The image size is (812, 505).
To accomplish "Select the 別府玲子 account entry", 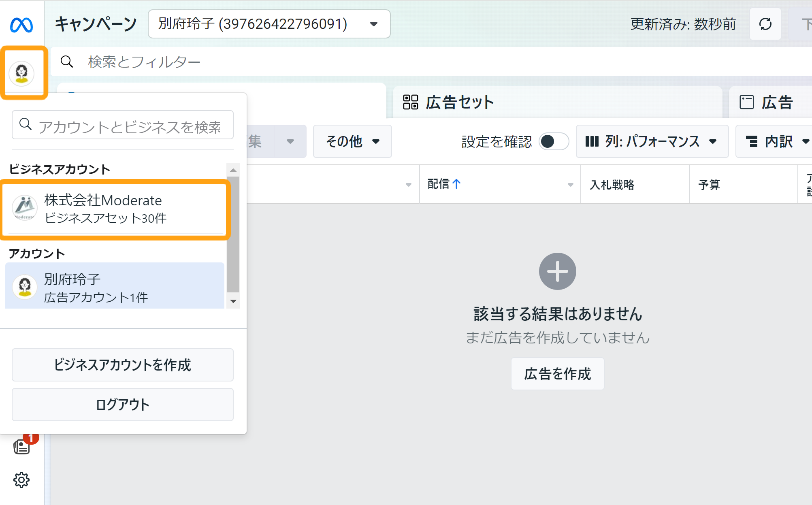I will pos(115,286).
